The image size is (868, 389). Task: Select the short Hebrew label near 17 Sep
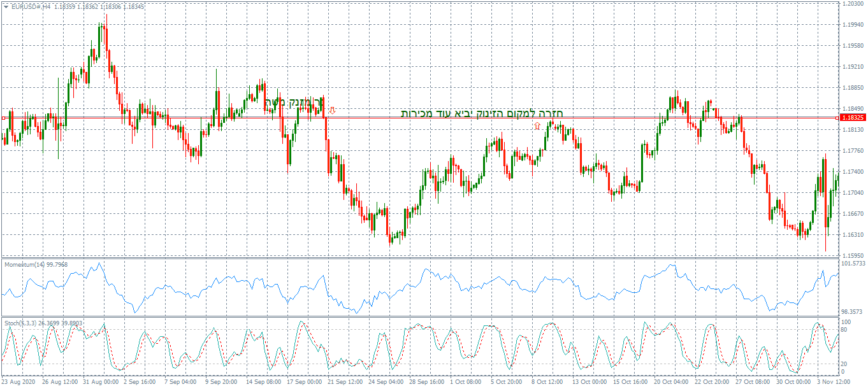[294, 103]
